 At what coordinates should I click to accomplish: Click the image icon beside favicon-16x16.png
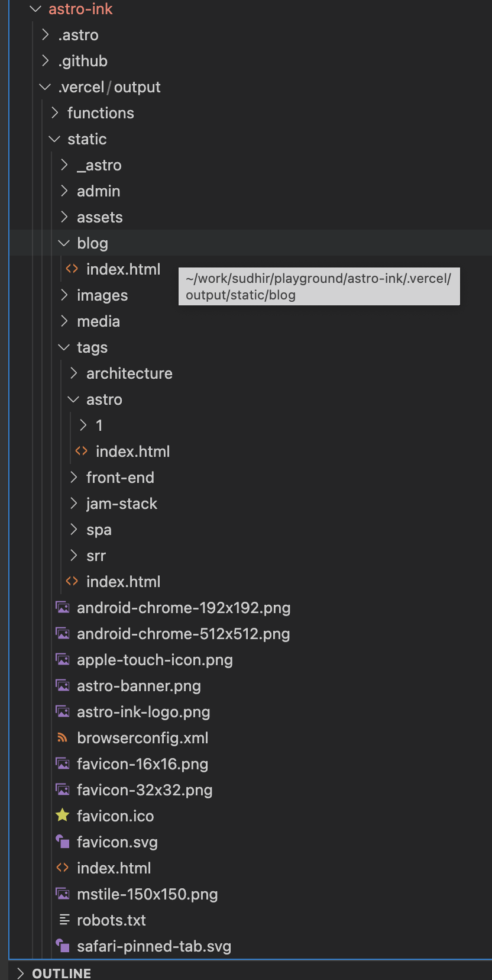pyautogui.click(x=63, y=763)
